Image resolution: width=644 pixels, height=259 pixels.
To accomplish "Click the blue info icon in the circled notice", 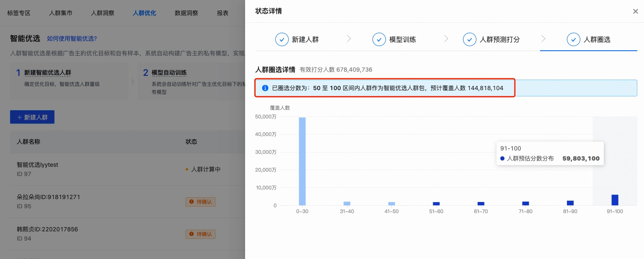I will click(x=264, y=88).
